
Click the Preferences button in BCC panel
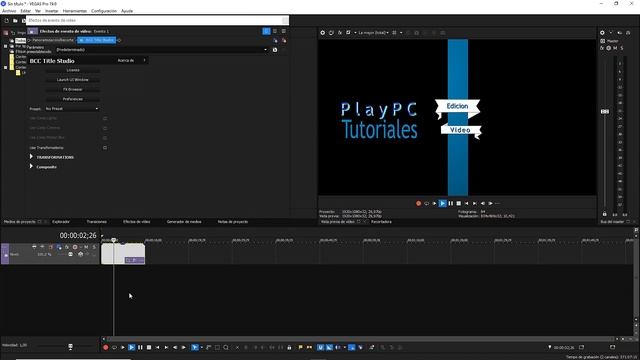pyautogui.click(x=73, y=99)
